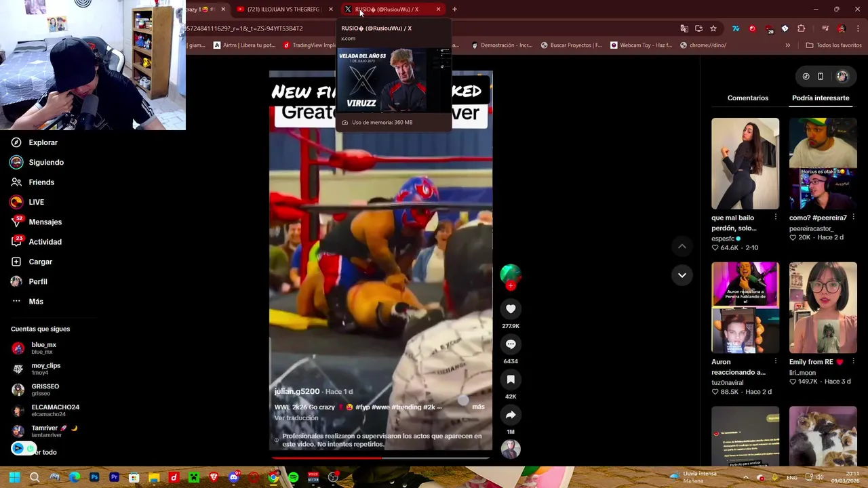Image resolution: width=868 pixels, height=488 pixels.
Task: Open Webcam Toy bookmark
Action: tap(641, 45)
